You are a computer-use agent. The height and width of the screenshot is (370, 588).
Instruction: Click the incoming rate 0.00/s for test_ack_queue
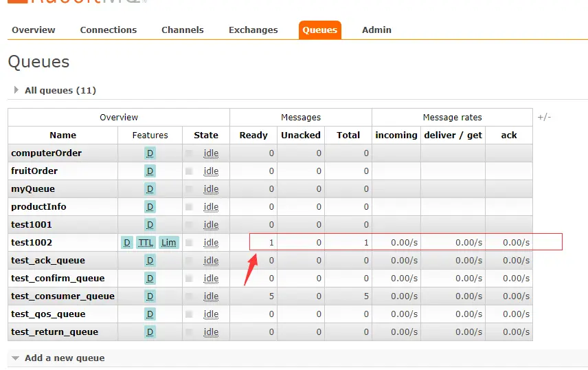click(x=404, y=261)
